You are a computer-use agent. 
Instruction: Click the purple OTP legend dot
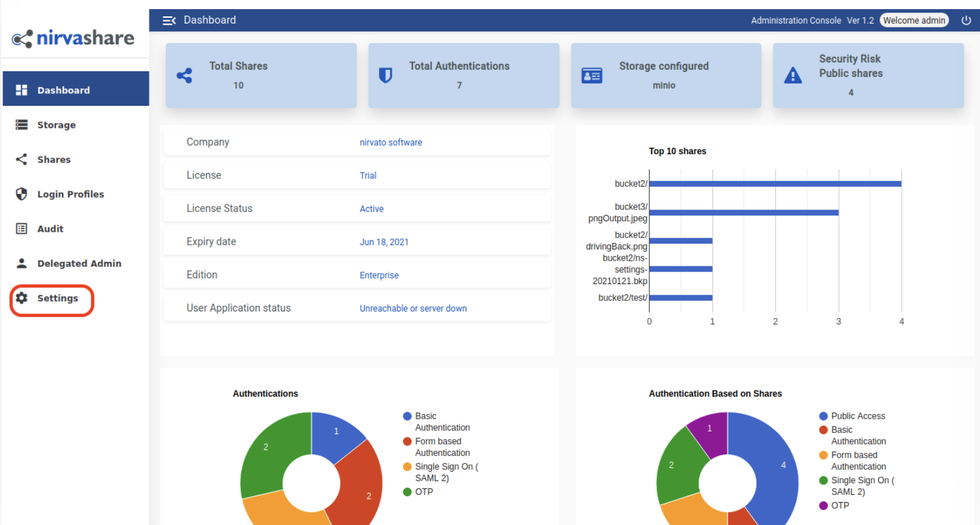(x=824, y=505)
